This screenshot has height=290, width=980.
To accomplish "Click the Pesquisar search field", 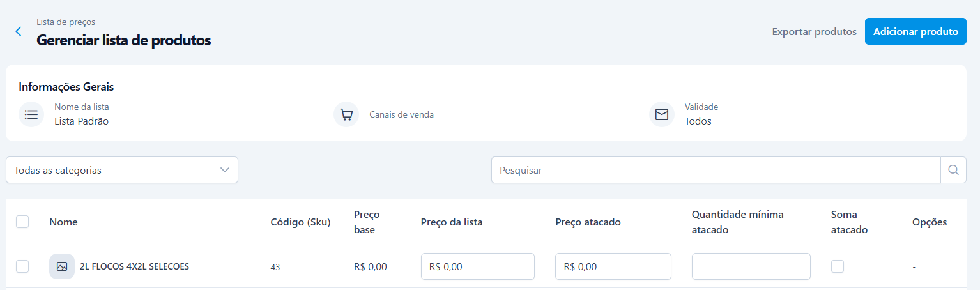I will 716,170.
